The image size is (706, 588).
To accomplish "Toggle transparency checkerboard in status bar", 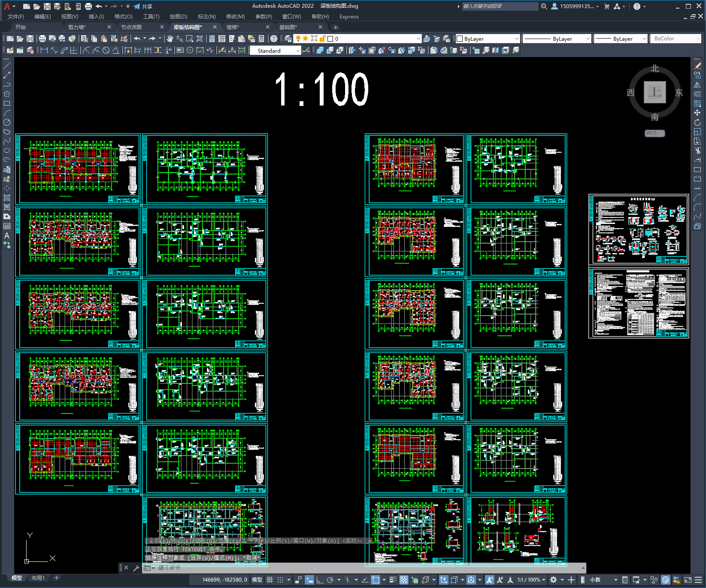I will pyautogui.click(x=404, y=580).
